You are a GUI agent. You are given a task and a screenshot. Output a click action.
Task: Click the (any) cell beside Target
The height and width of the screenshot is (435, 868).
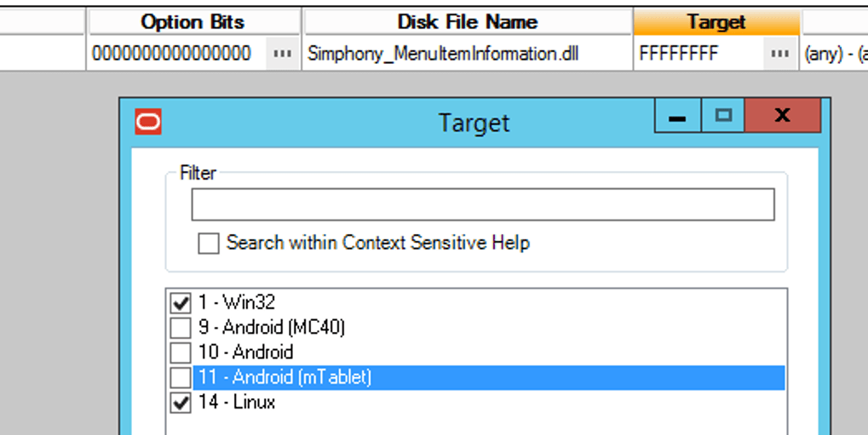tap(835, 54)
